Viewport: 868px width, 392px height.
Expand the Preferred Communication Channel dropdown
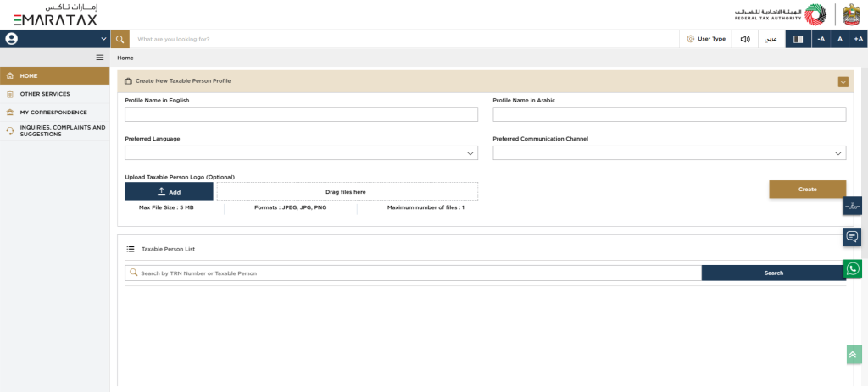(x=669, y=153)
